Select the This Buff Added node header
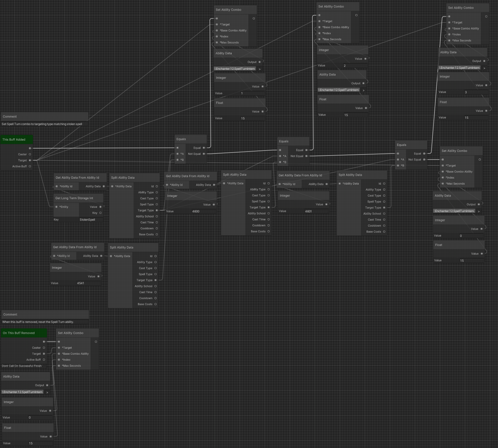 coord(17,140)
